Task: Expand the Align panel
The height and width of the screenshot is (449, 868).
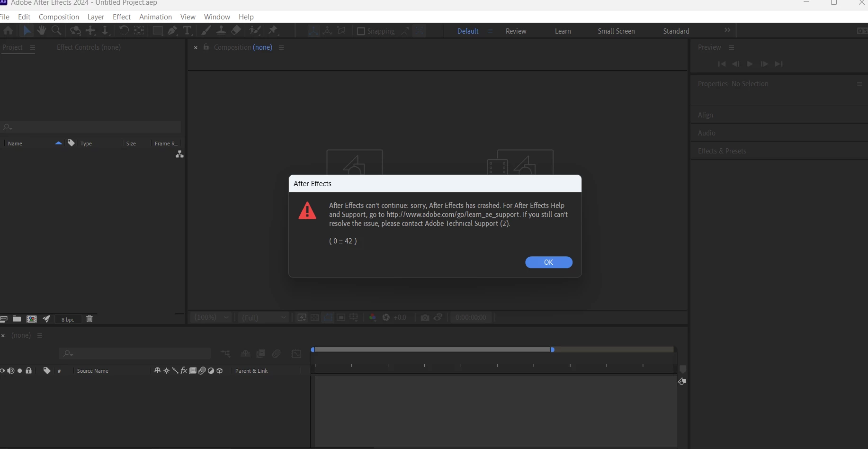Action: pos(705,115)
